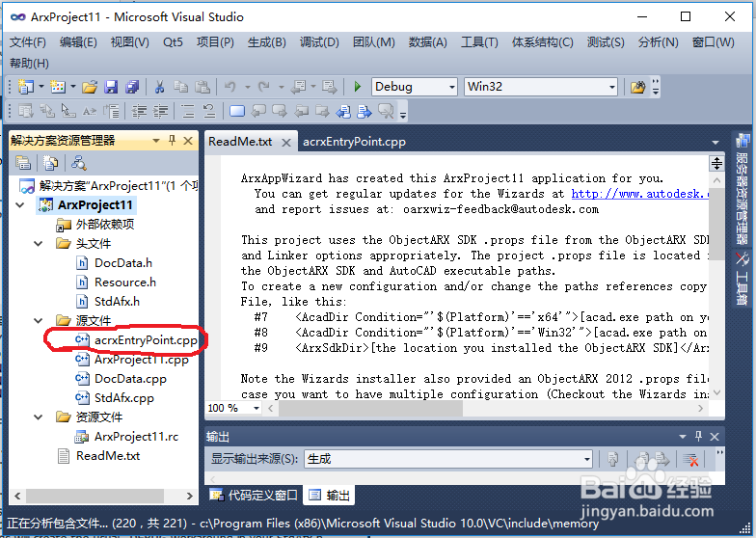Click the View Class Diagram icon in Solution Explorer
This screenshot has height=538, width=756.
(x=79, y=163)
